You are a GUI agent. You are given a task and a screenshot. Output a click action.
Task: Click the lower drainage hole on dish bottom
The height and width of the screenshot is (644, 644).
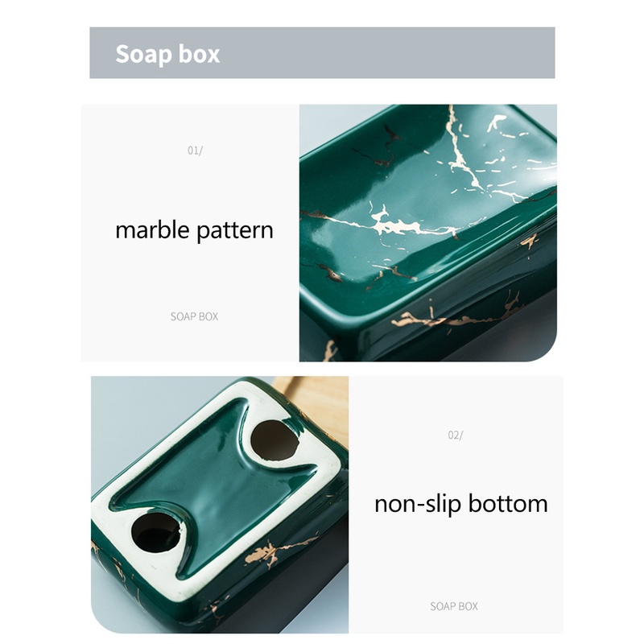155,532
